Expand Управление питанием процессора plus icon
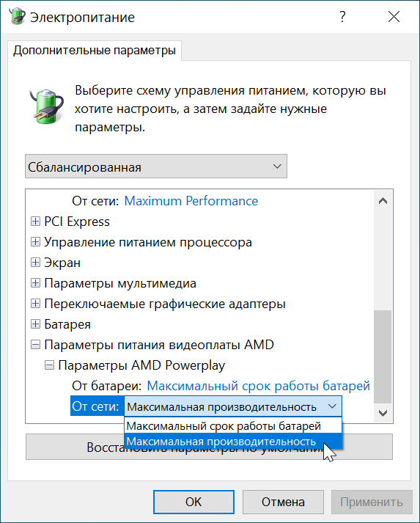The image size is (420, 523). coord(35,242)
